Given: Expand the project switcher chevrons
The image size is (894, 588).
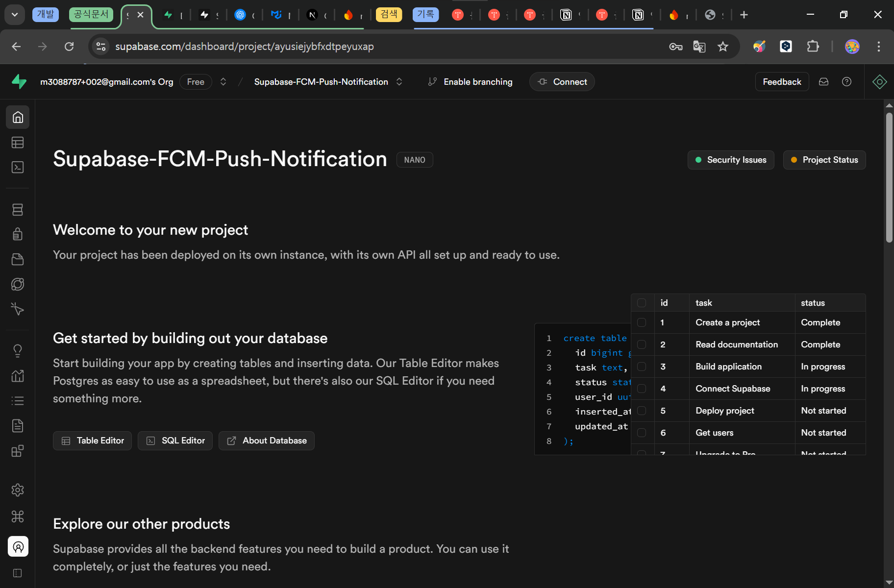Looking at the screenshot, I should pyautogui.click(x=399, y=82).
